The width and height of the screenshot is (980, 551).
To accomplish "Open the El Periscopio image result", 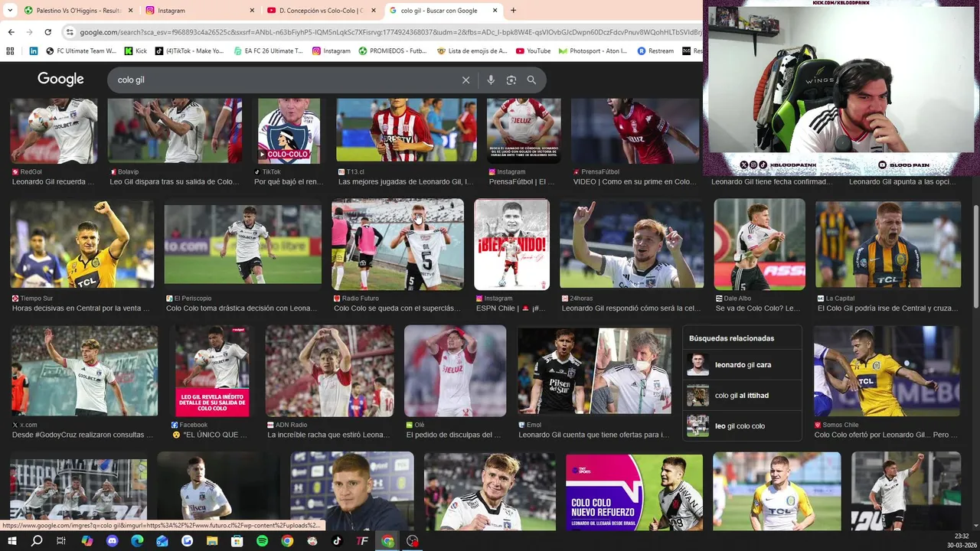I will pyautogui.click(x=243, y=244).
